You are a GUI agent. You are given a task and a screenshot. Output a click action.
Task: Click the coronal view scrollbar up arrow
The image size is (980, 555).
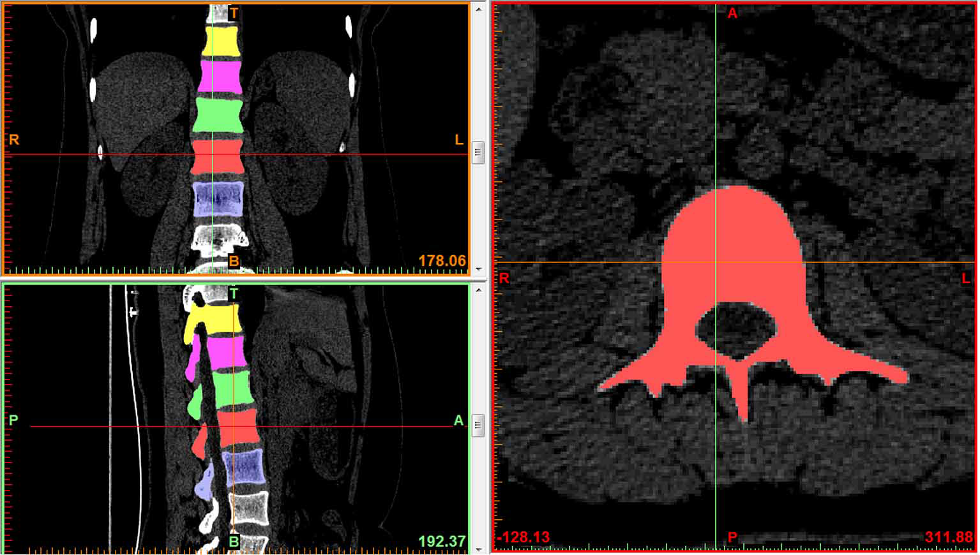pos(478,9)
